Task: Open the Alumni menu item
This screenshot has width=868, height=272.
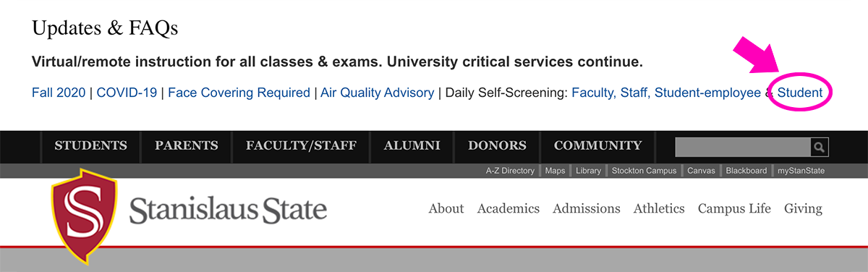Action: click(412, 145)
